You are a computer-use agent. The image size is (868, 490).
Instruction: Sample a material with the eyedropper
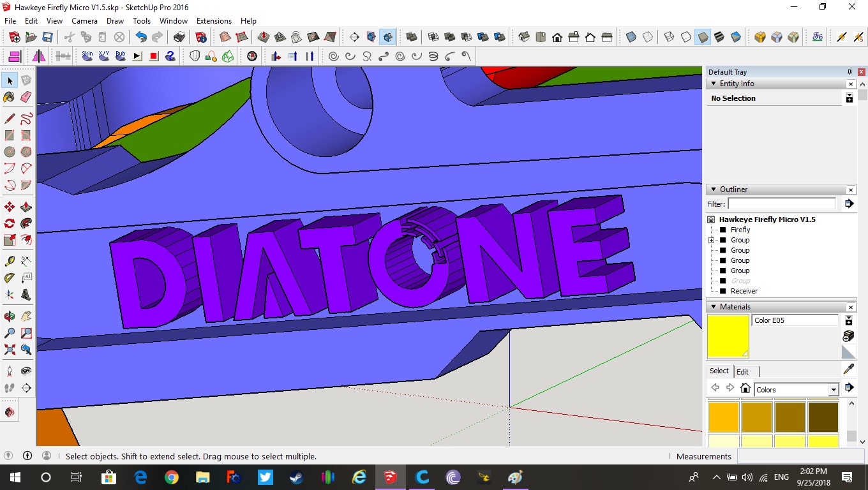click(x=849, y=369)
